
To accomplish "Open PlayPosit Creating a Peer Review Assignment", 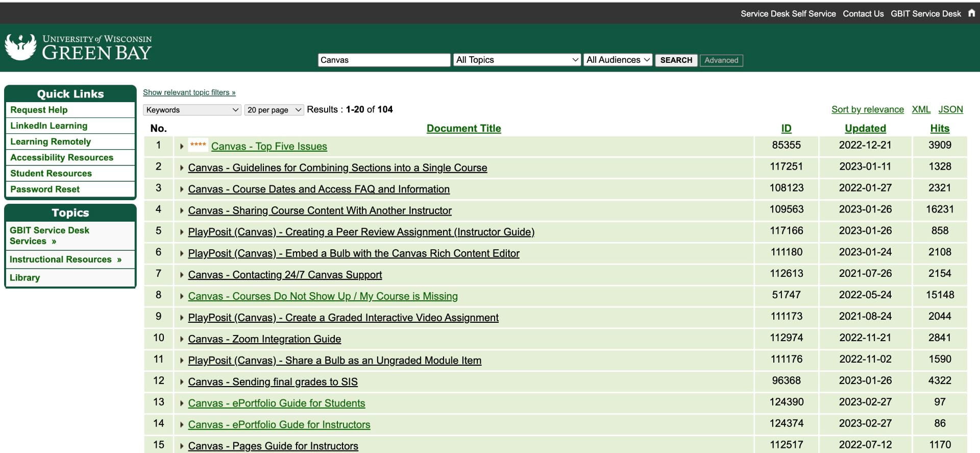I will tap(361, 232).
